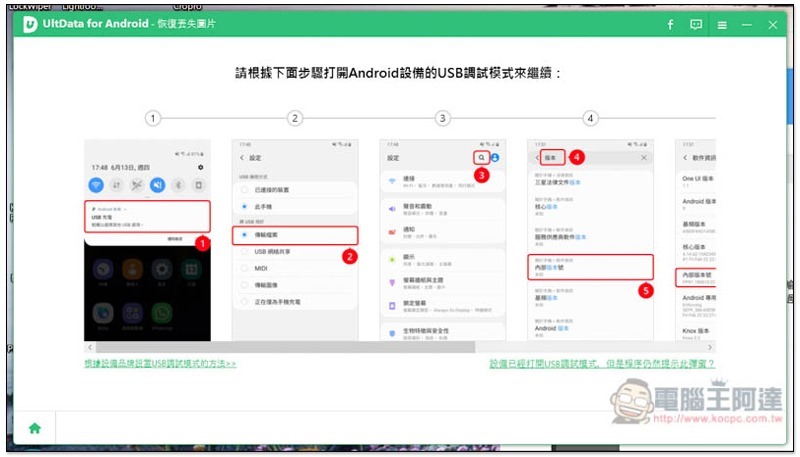Select the MIDI radio option

click(243, 268)
